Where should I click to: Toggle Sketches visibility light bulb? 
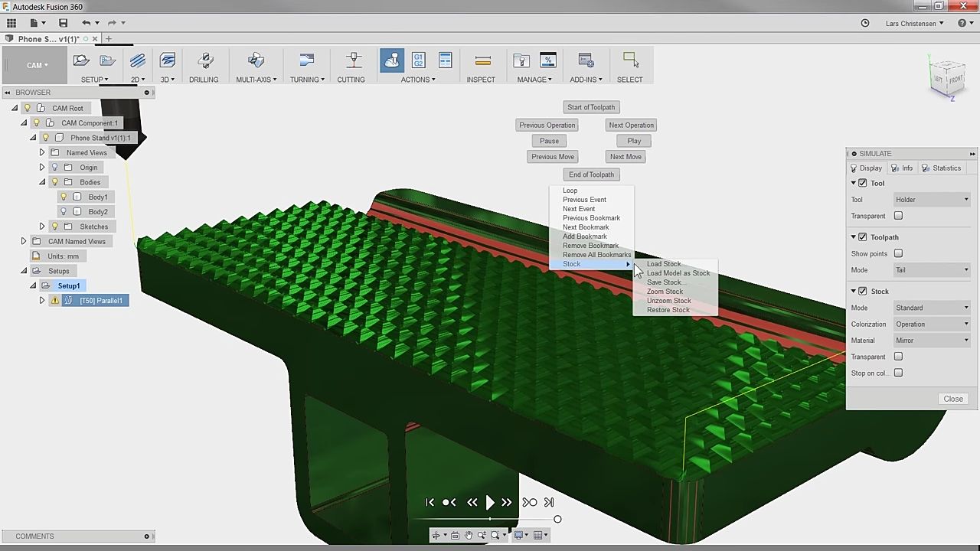pos(54,227)
